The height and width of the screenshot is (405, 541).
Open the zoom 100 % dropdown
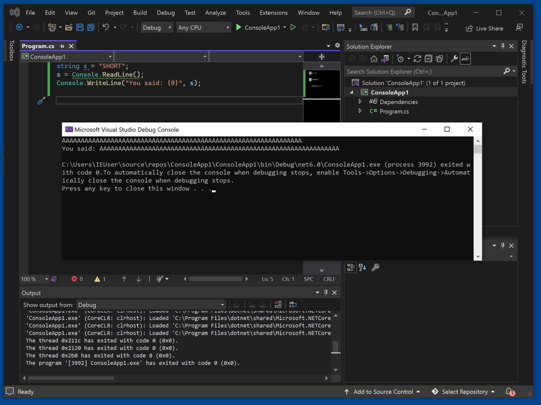click(35, 279)
